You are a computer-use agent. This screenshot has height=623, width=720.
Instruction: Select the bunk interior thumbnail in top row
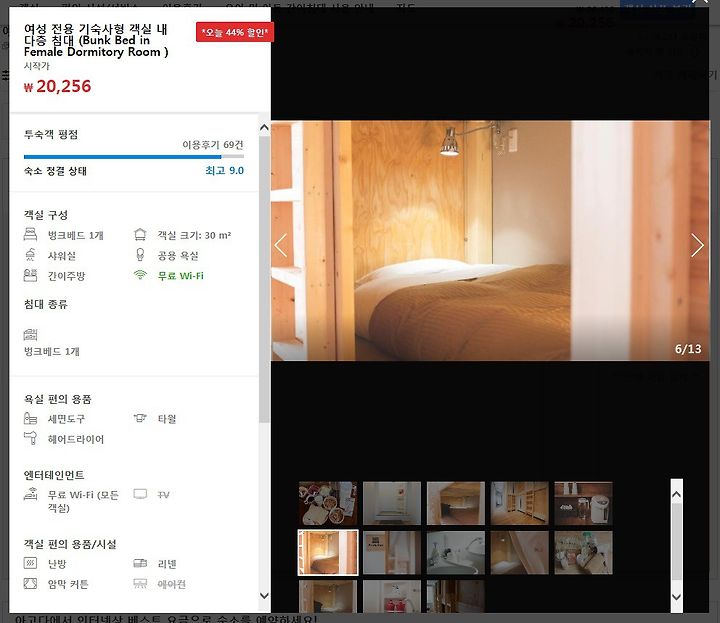tap(456, 503)
